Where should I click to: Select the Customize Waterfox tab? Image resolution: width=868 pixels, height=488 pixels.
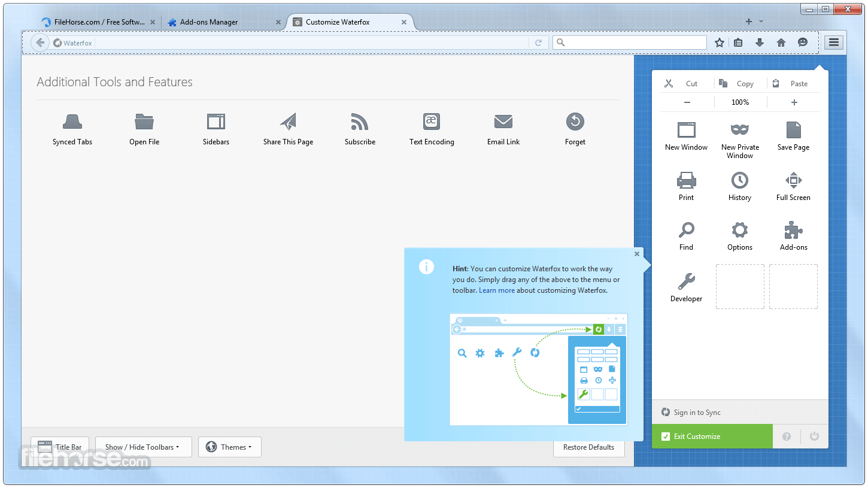350,22
